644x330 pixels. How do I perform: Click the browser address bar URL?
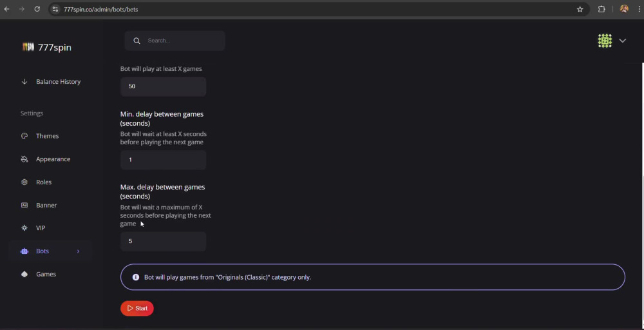coord(100,9)
